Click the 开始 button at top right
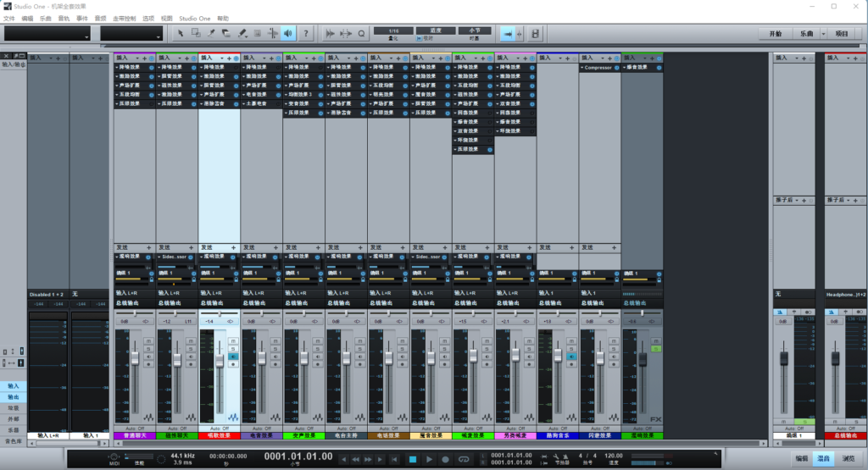The width and height of the screenshot is (868, 470). [775, 34]
